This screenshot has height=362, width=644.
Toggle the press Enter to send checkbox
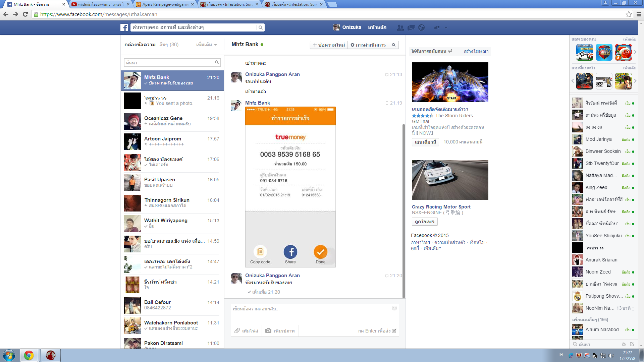(394, 331)
